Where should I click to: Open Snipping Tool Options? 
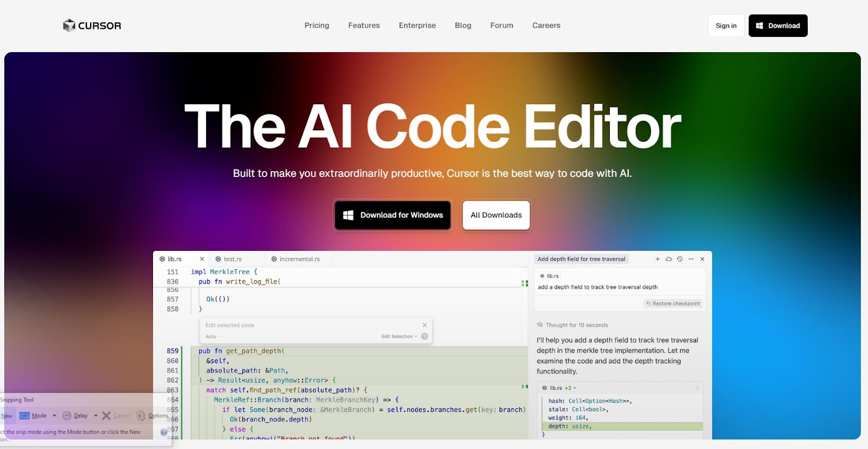152,416
